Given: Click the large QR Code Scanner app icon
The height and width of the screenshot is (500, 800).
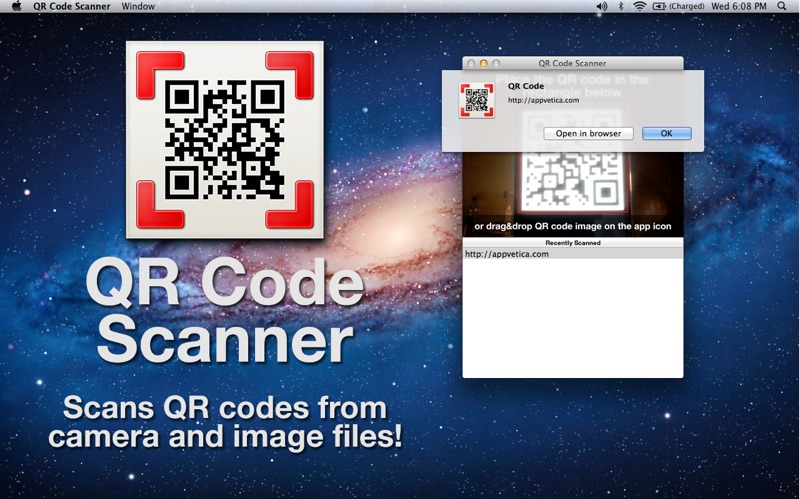Looking at the screenshot, I should 224,139.
